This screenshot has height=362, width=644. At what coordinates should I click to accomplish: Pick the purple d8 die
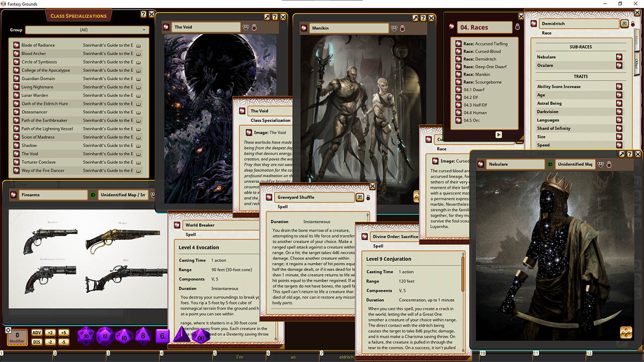click(x=143, y=335)
